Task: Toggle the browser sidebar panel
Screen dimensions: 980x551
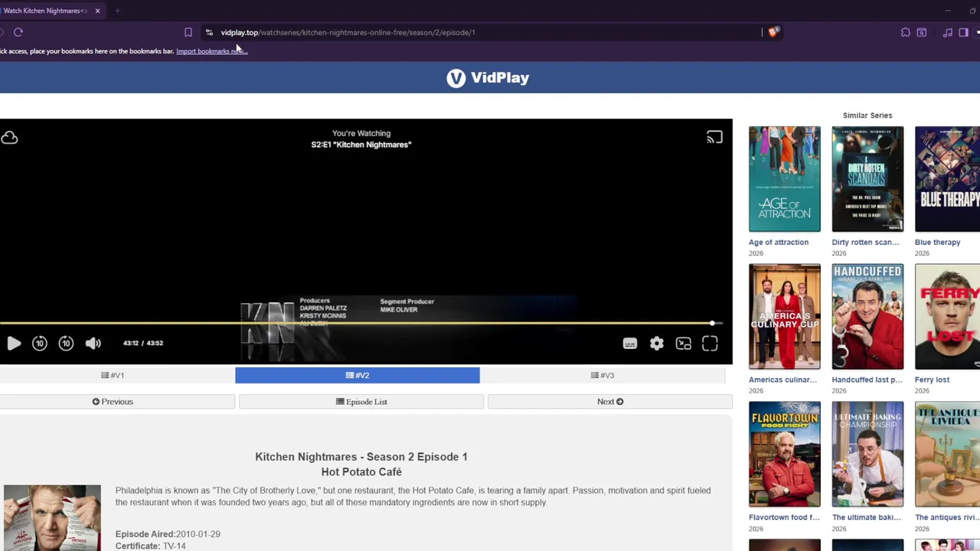Action: click(964, 32)
